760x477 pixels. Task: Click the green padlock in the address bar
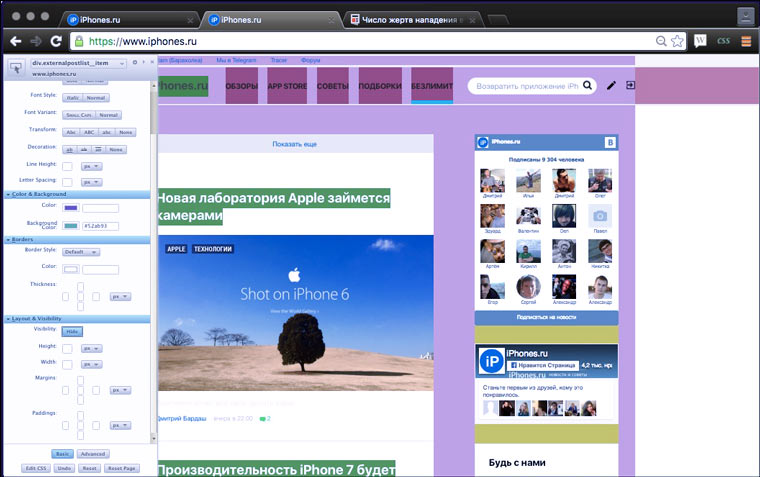tap(79, 41)
